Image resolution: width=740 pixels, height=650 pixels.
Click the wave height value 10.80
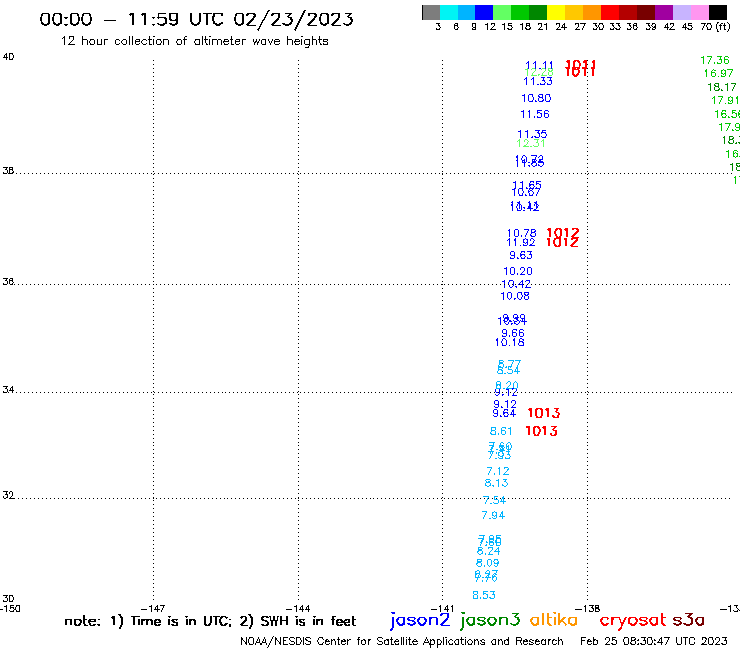click(x=536, y=98)
